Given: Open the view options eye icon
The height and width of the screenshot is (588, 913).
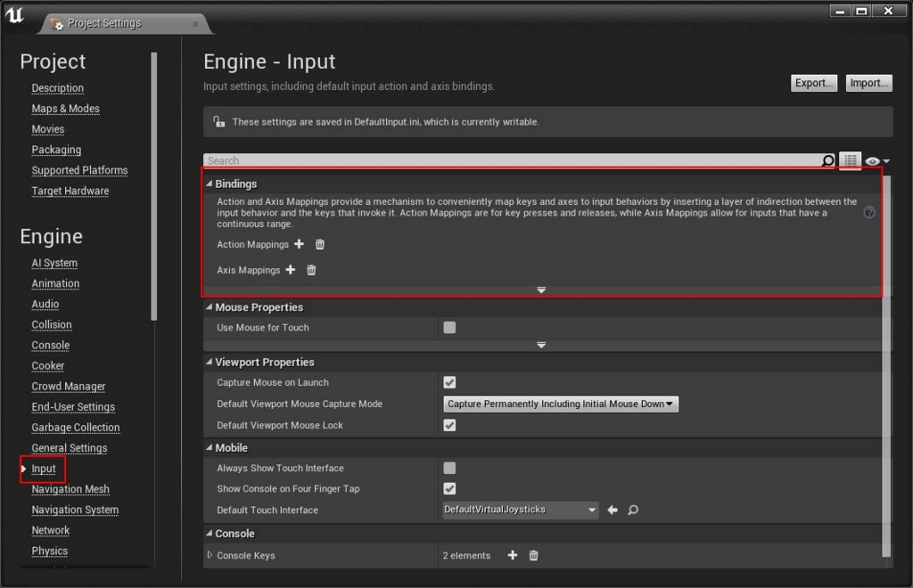Looking at the screenshot, I should tap(876, 161).
